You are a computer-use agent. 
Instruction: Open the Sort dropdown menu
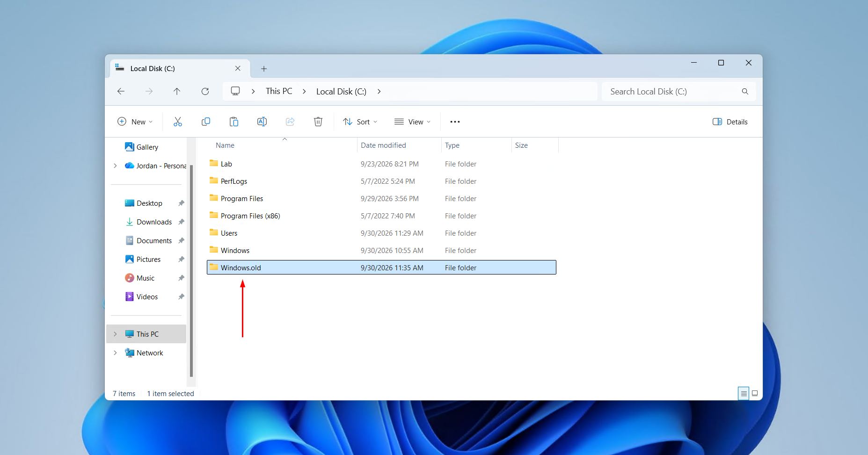[360, 122]
